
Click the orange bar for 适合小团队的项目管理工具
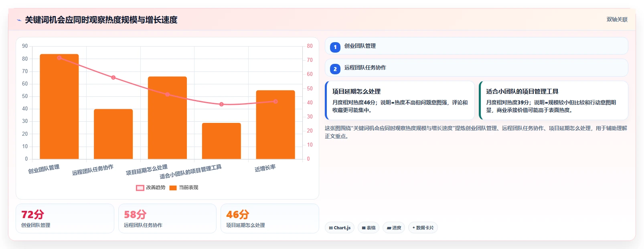click(221, 141)
